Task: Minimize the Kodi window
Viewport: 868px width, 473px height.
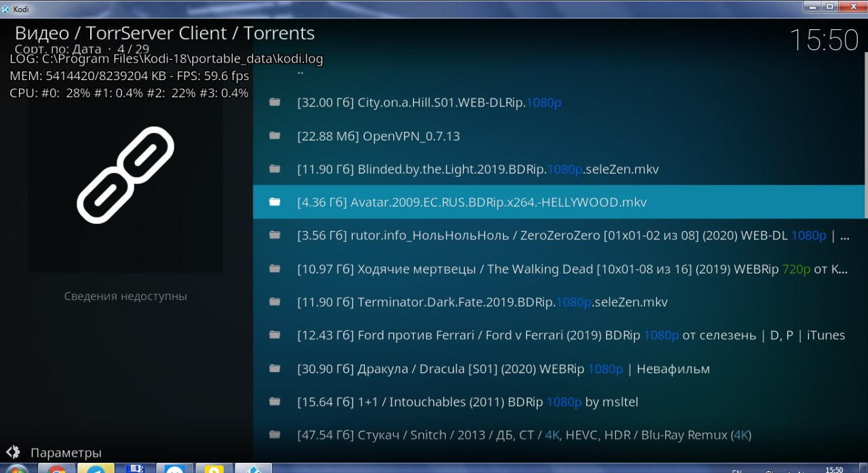Action: [812, 7]
